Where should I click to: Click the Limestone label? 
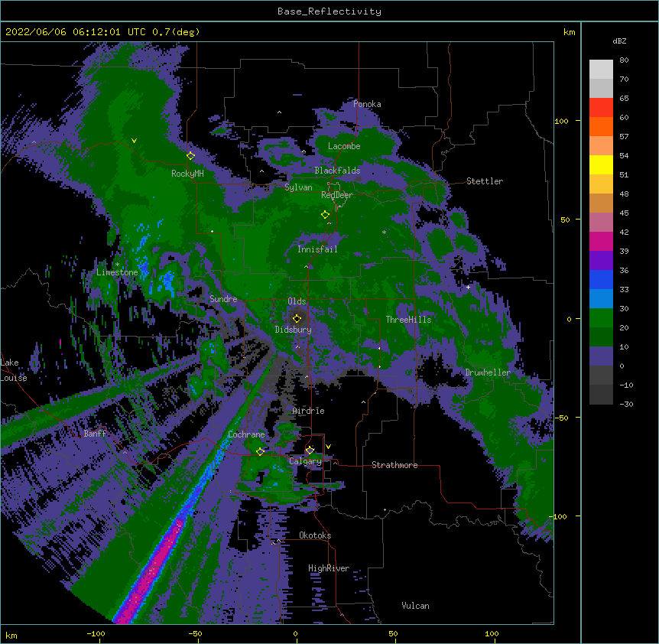(117, 272)
